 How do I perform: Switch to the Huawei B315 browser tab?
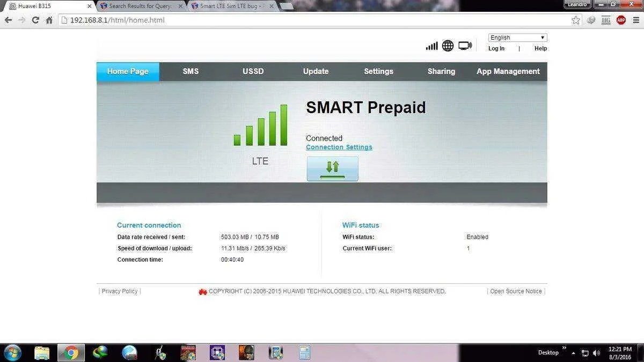pyautogui.click(x=50, y=6)
